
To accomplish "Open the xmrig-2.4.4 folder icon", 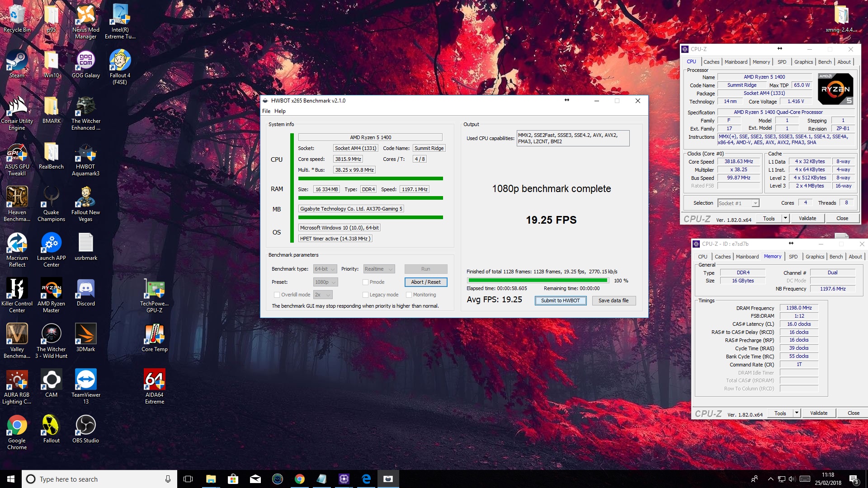I will pyautogui.click(x=841, y=18).
